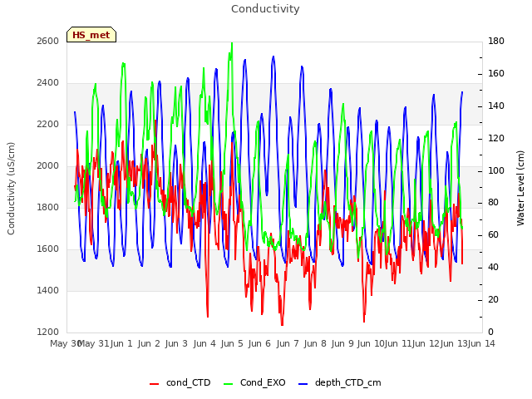Click the 2200 left axis label
Viewport: 532px width, 399px height.
click(48, 124)
